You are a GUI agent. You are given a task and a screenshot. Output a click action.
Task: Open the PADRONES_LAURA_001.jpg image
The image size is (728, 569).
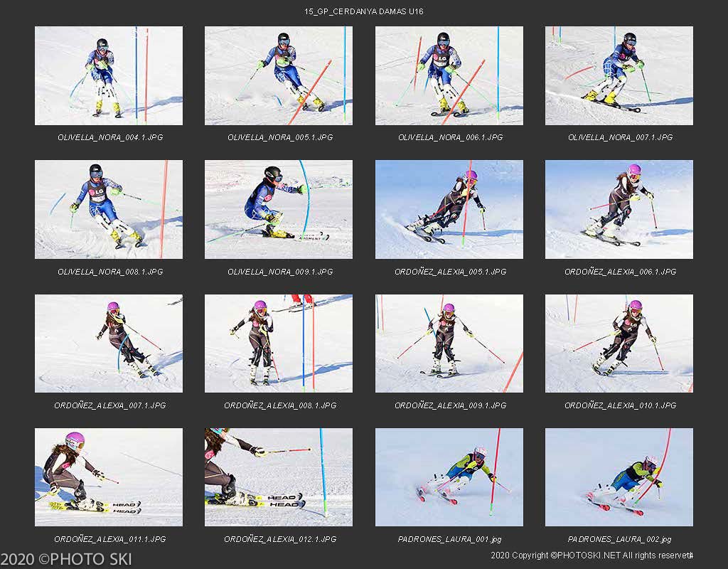(449, 477)
